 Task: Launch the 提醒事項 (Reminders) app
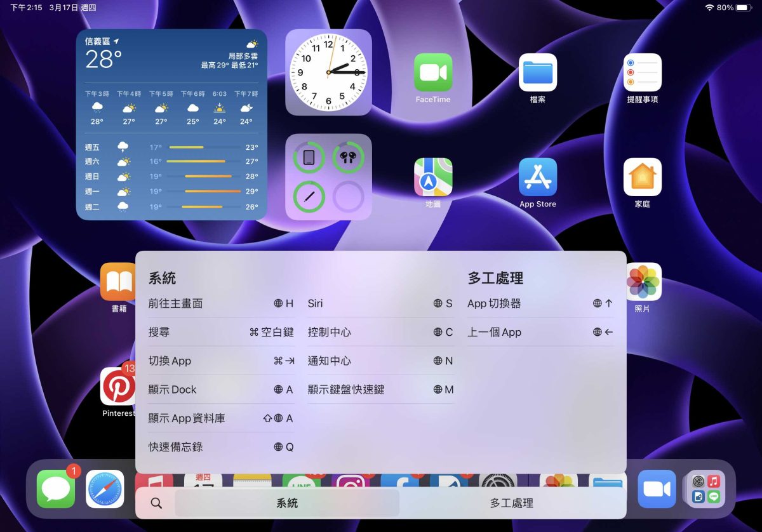tap(642, 72)
